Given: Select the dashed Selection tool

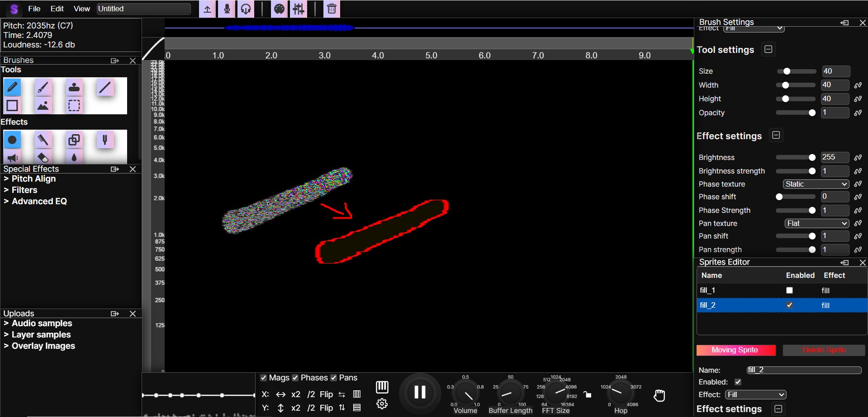Looking at the screenshot, I should tap(74, 105).
